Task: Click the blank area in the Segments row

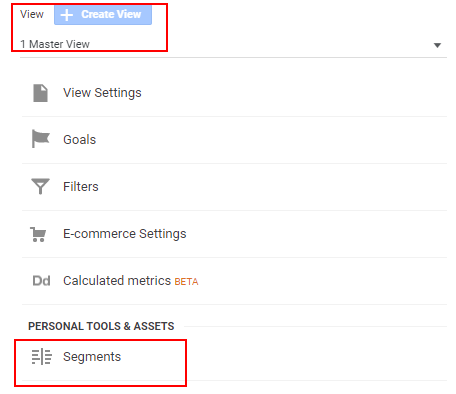Action: (283, 357)
